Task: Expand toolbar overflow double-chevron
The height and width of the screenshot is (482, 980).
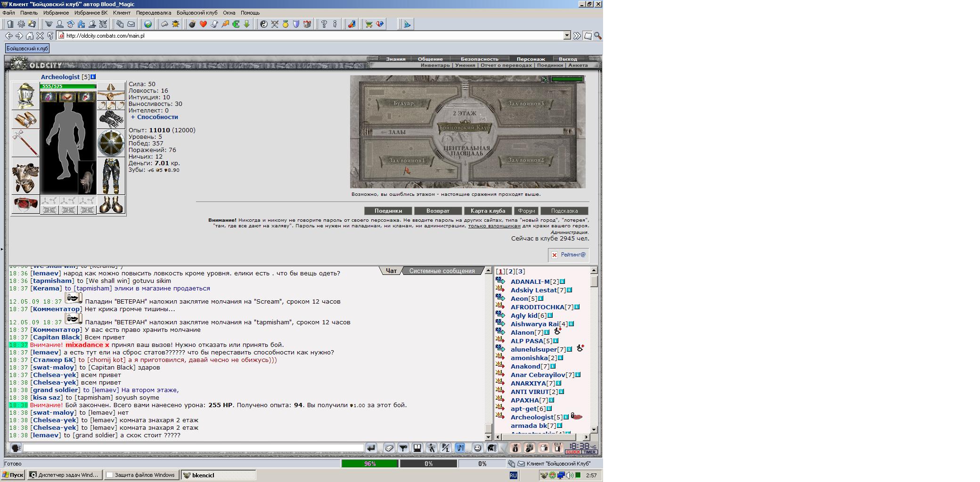Action: 577,36
